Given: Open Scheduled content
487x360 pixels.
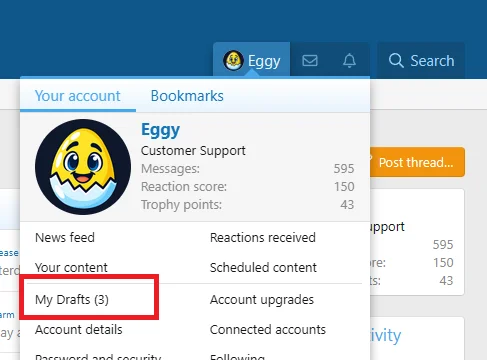Looking at the screenshot, I should click(263, 267).
